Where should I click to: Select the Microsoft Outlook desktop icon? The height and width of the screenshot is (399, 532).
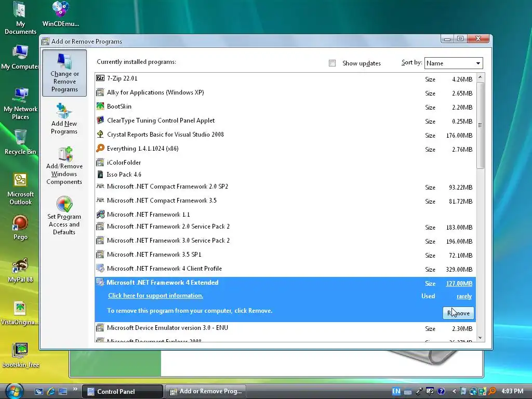click(x=20, y=188)
